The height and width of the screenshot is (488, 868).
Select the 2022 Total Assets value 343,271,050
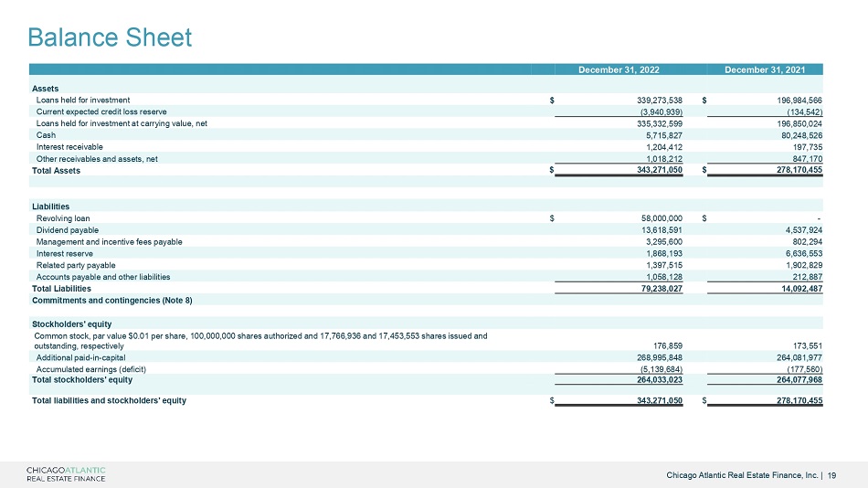660,170
